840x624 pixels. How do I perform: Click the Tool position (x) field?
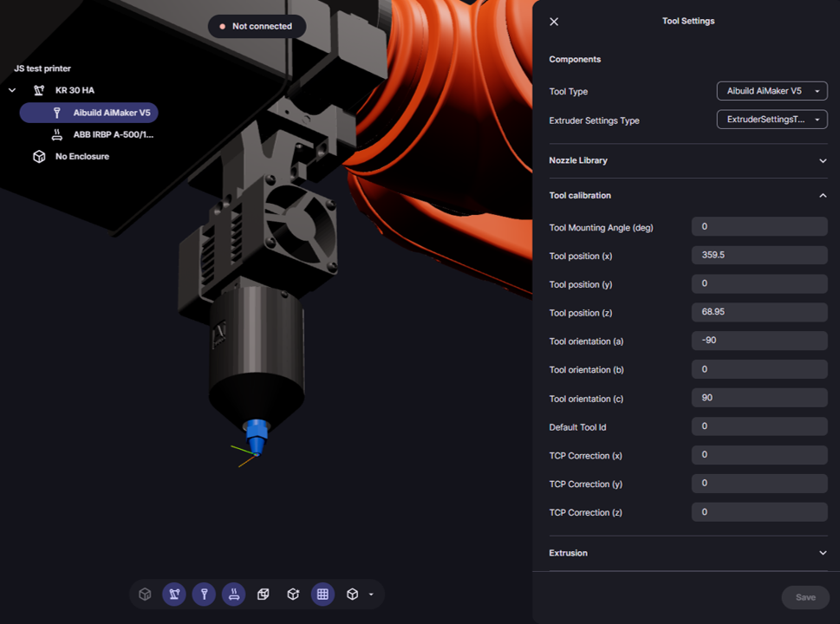pyautogui.click(x=759, y=256)
